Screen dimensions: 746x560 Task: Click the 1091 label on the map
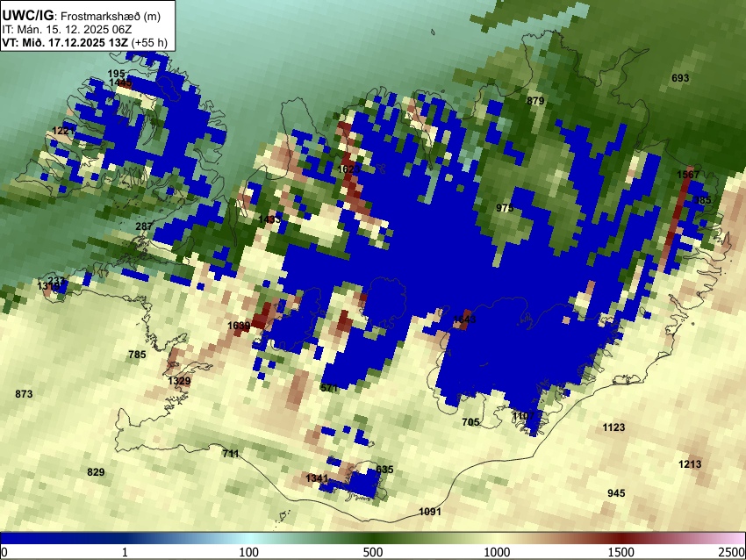[x=430, y=512]
